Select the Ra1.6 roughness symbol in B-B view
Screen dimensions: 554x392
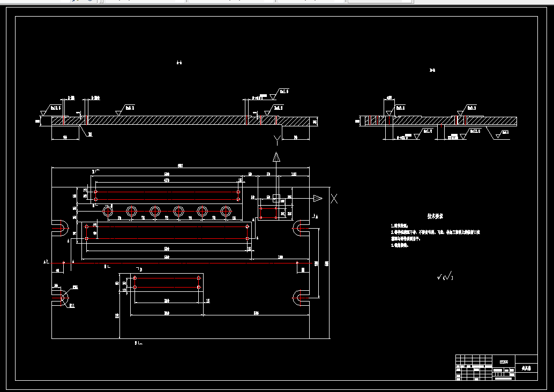click(423, 133)
